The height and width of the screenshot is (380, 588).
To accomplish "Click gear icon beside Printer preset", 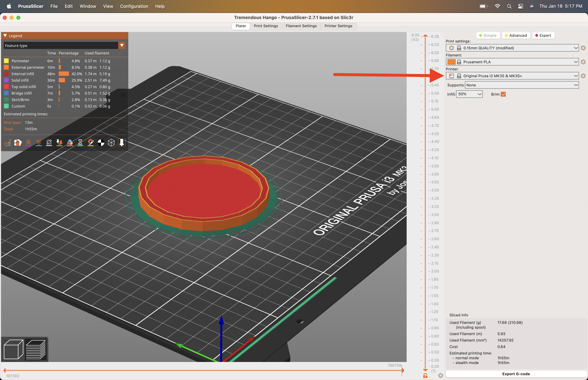I will (x=583, y=76).
